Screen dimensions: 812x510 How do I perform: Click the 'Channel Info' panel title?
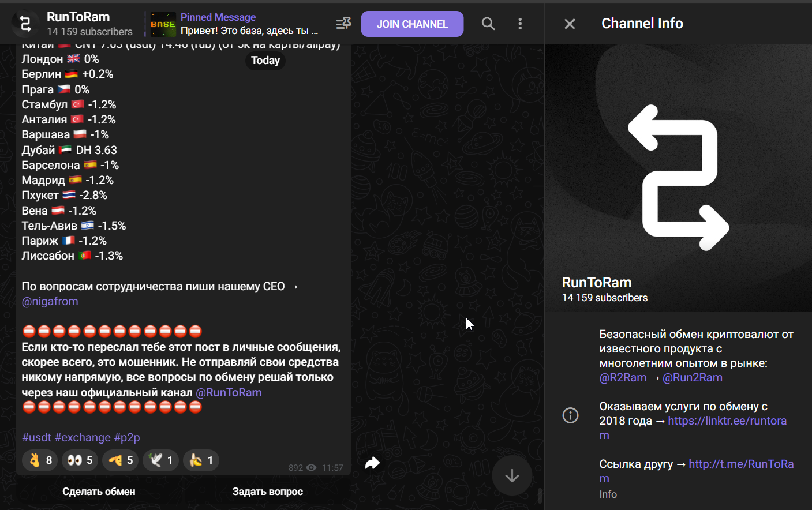coord(642,24)
